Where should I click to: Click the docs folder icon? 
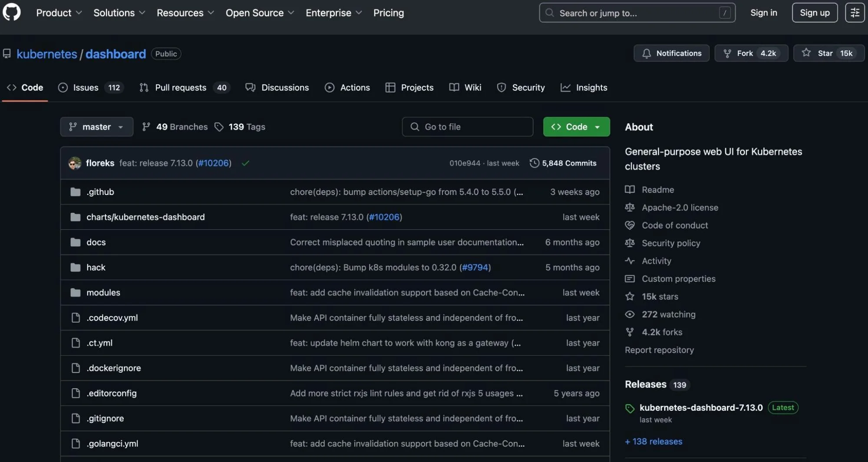click(x=76, y=242)
